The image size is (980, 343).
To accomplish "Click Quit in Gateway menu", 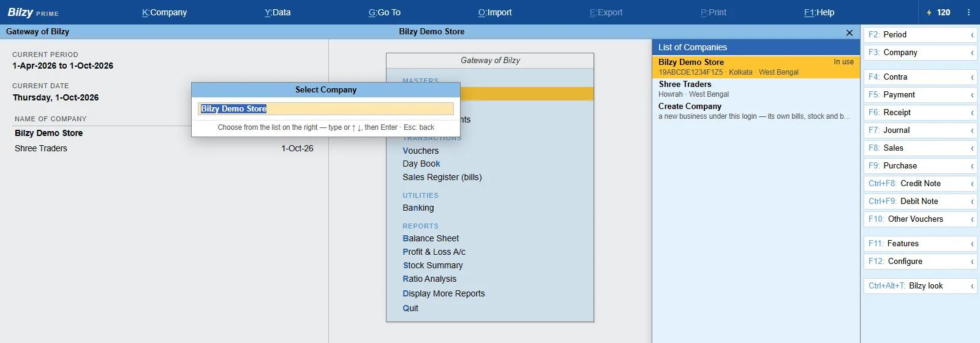I will coord(410,308).
